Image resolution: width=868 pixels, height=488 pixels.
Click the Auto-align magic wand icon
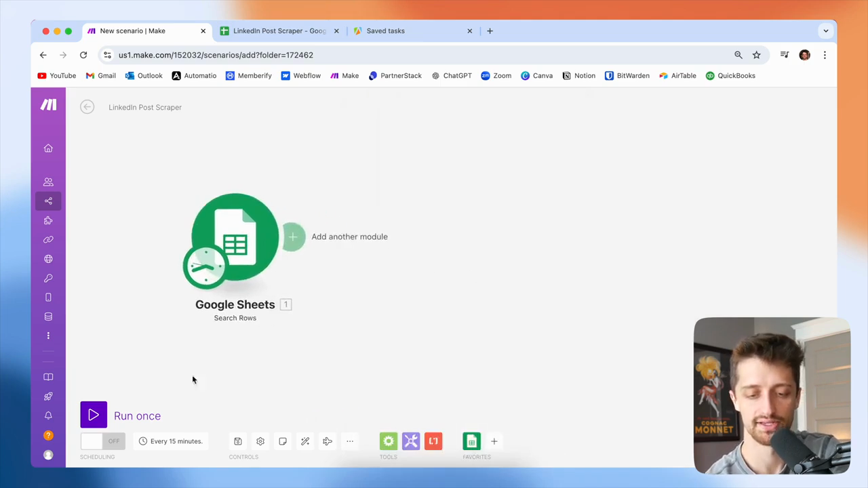305,441
